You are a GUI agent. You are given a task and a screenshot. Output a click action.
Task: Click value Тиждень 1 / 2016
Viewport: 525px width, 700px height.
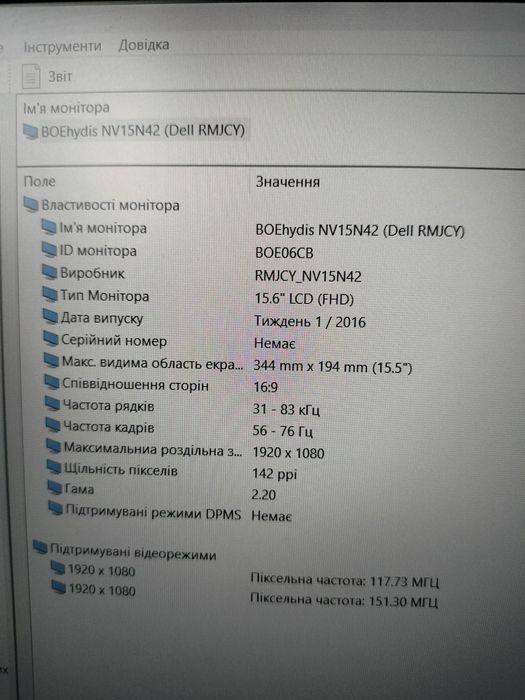pos(310,321)
